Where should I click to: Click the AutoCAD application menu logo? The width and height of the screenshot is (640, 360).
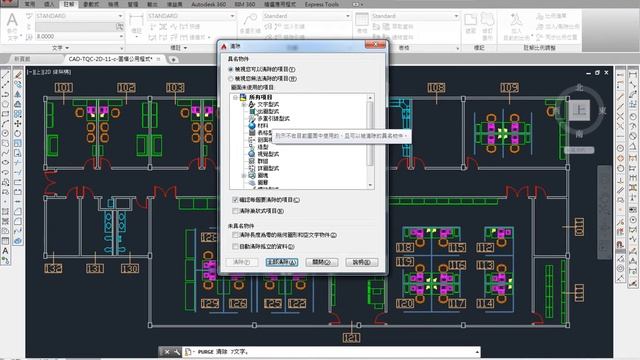point(8,3)
